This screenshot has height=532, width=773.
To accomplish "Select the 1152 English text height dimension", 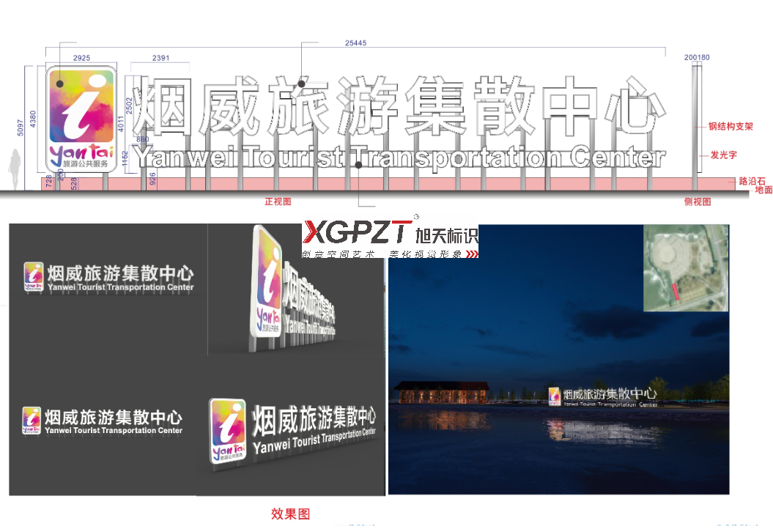I will click(125, 158).
